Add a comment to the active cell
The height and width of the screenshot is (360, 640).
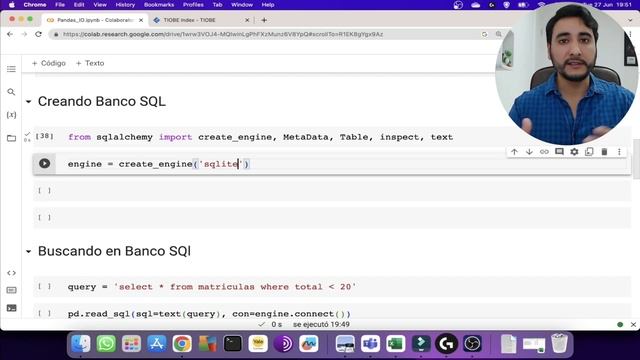[x=559, y=152]
